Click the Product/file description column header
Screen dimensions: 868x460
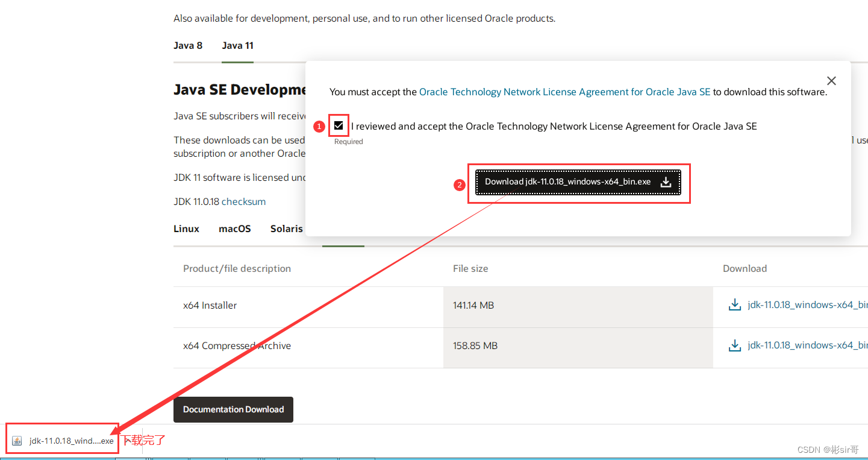[237, 269]
